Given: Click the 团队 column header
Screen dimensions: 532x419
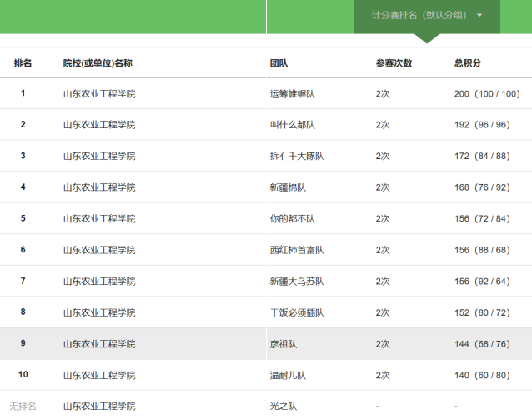Looking at the screenshot, I should [279, 63].
